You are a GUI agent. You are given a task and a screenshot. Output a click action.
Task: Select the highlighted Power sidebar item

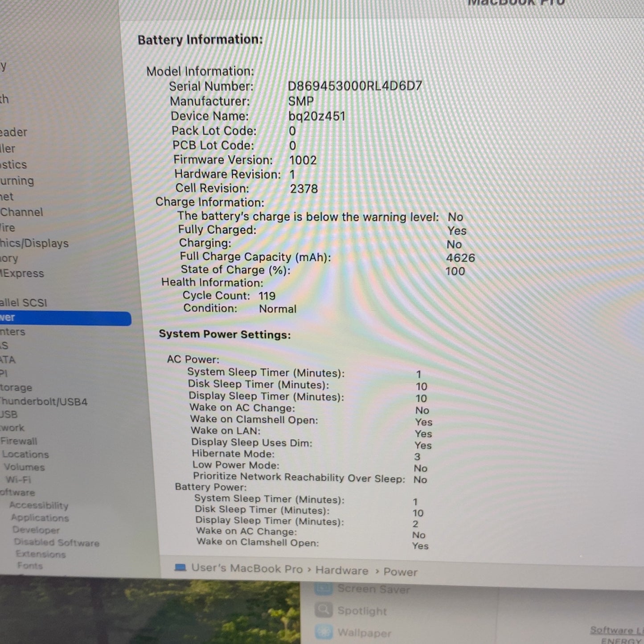click(x=66, y=318)
